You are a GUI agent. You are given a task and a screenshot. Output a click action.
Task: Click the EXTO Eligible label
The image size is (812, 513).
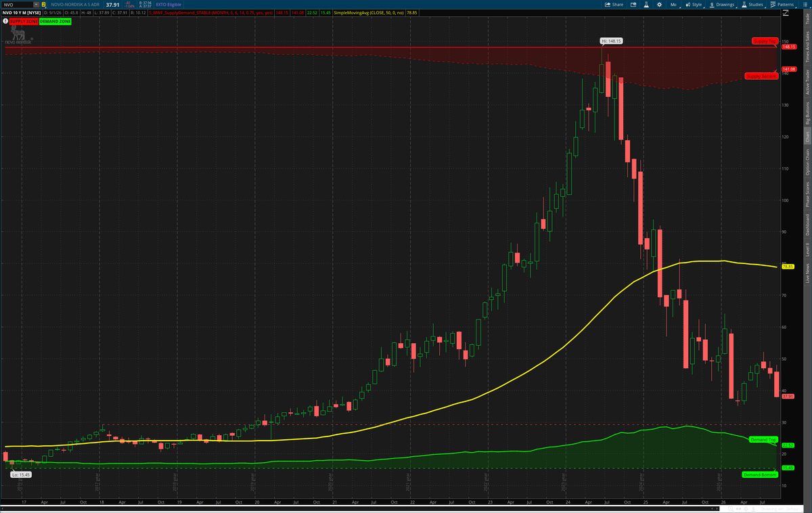tap(168, 4)
